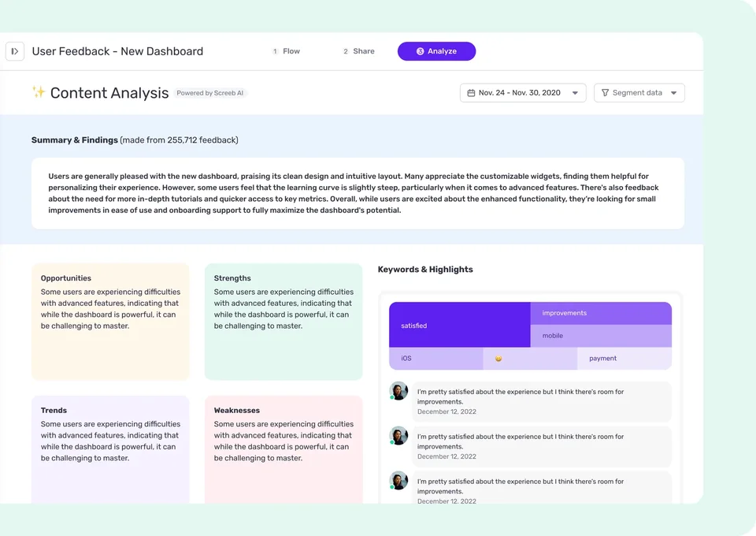Select the Analyze step tab
The width and height of the screenshot is (756, 536).
(436, 51)
